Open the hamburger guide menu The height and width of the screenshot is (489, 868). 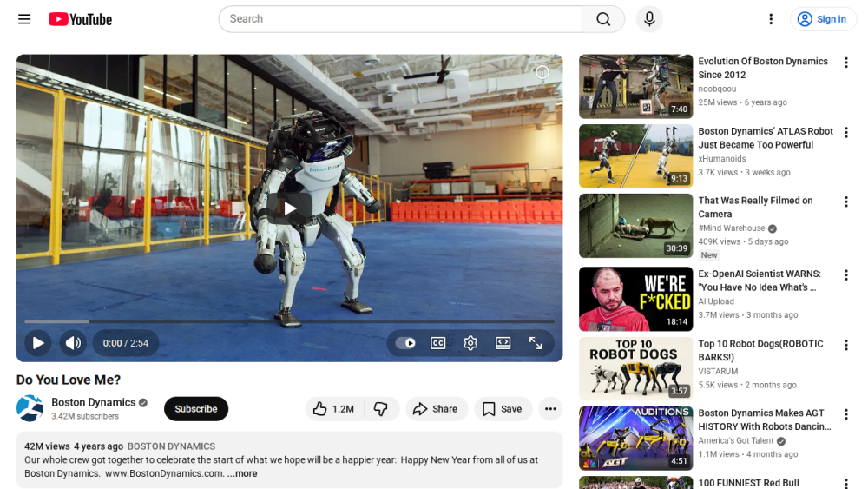click(24, 19)
